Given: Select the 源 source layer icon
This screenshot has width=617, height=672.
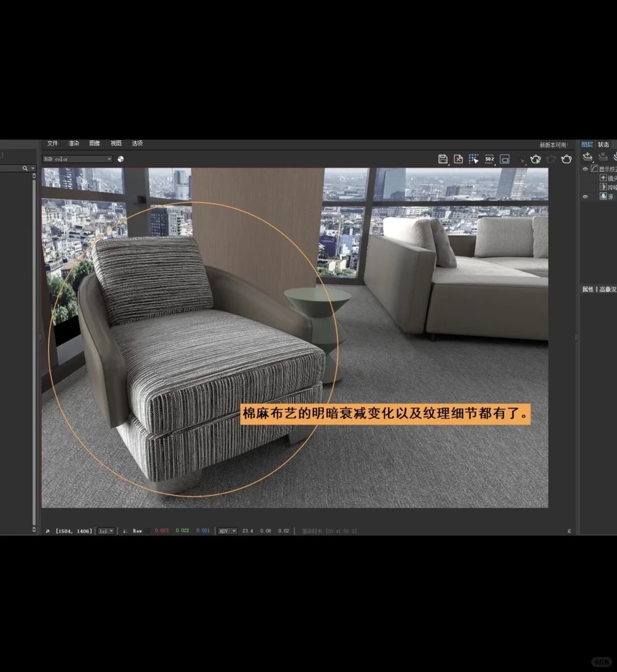Looking at the screenshot, I should point(603,196).
